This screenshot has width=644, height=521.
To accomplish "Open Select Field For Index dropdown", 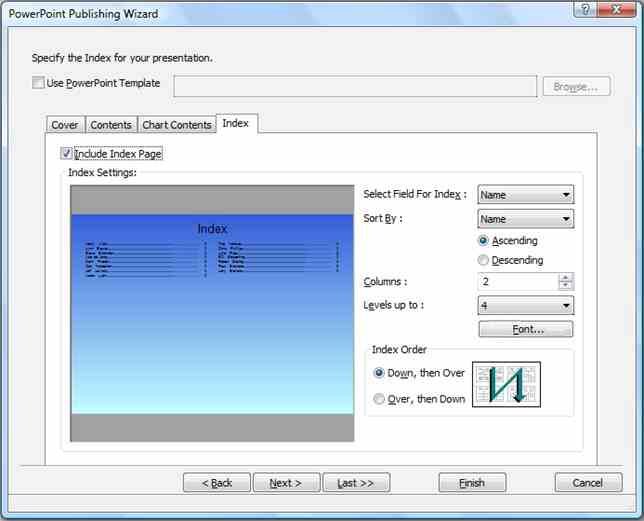I will click(526, 195).
